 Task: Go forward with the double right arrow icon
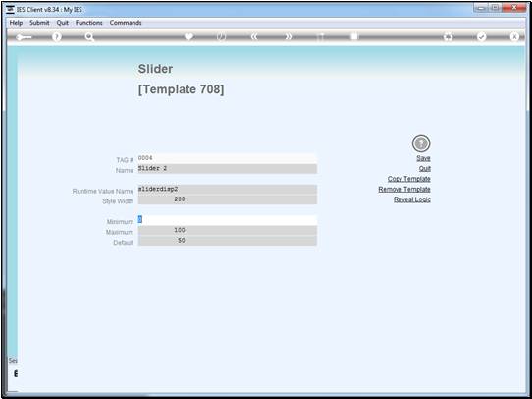pos(288,37)
